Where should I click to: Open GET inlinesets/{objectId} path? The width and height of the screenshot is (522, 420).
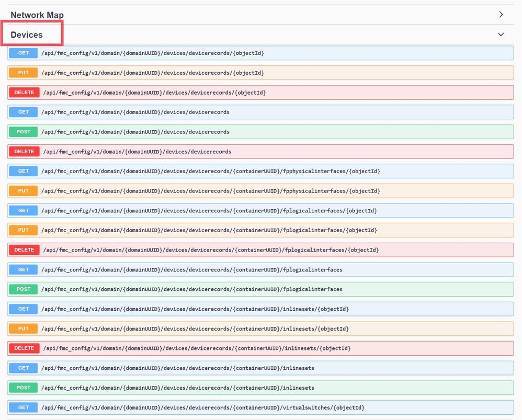click(195, 309)
